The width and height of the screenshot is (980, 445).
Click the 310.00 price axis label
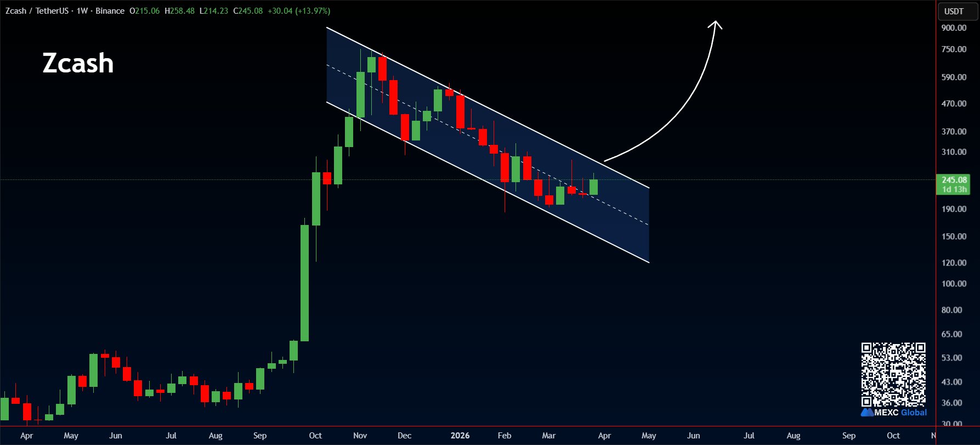(x=954, y=152)
